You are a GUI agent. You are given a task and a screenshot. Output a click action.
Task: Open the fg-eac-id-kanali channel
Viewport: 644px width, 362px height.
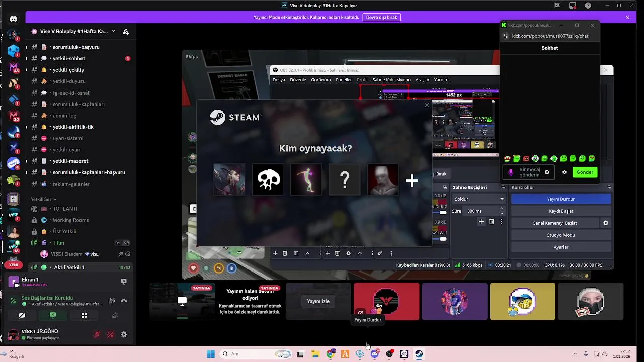point(71,93)
